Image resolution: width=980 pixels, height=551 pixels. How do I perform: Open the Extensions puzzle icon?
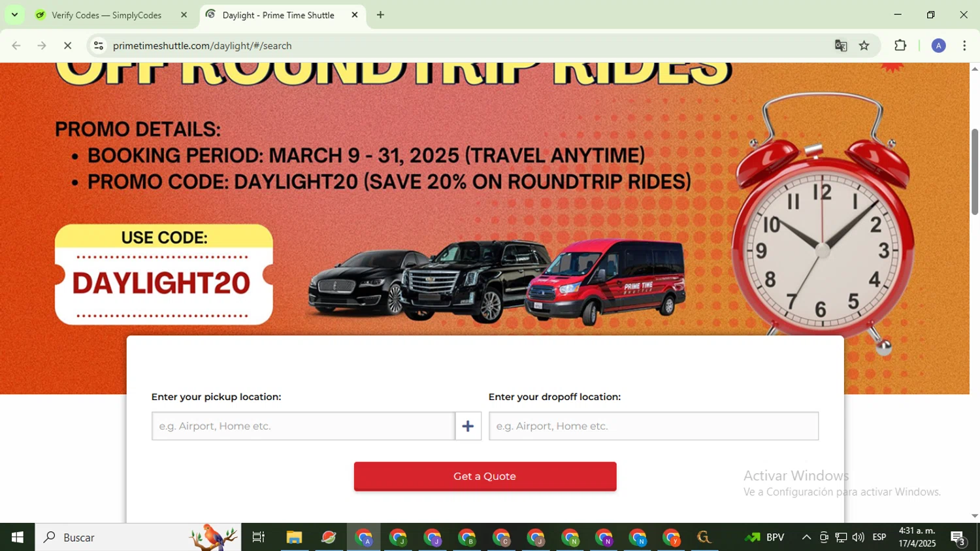[900, 46]
